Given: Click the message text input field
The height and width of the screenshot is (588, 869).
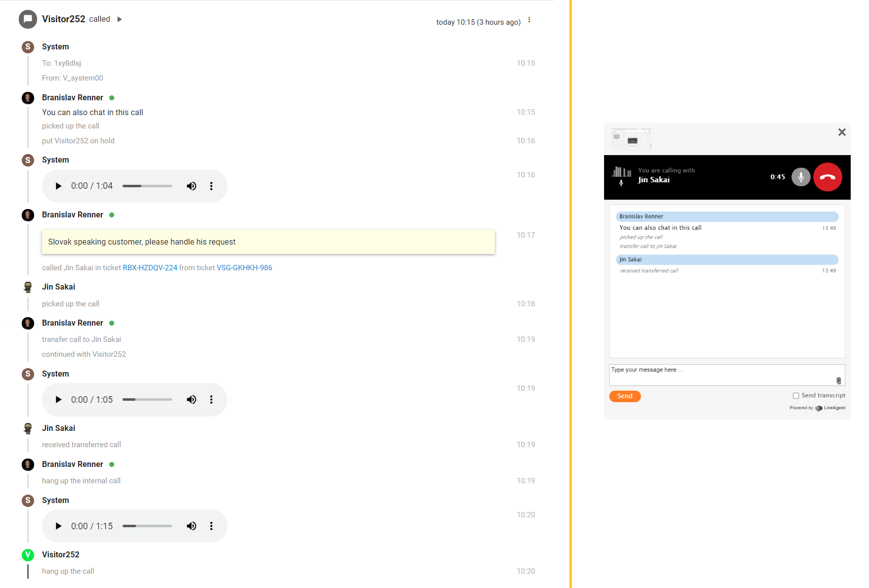Looking at the screenshot, I should point(722,375).
